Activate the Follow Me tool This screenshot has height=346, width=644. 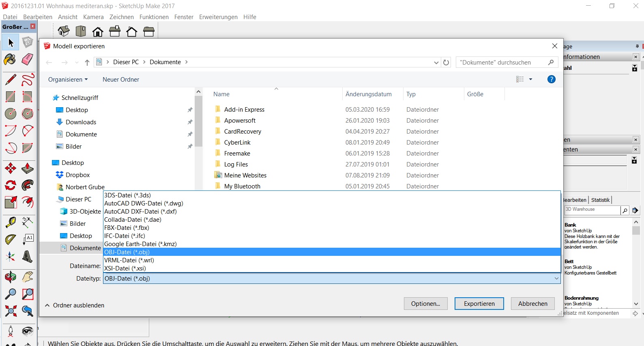click(x=28, y=185)
